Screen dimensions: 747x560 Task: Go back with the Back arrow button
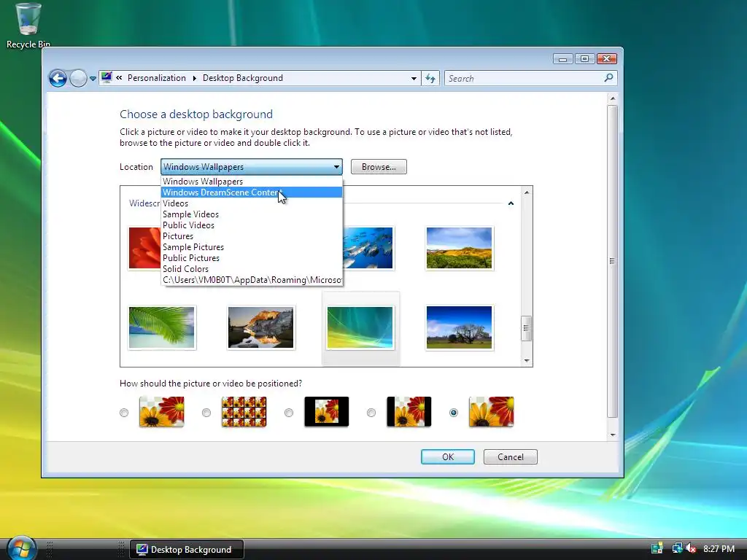[58, 78]
